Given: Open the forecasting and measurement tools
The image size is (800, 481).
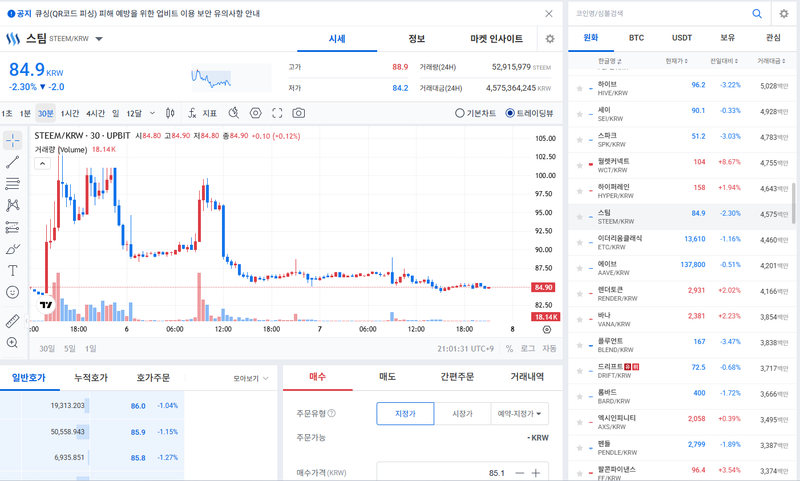Looking at the screenshot, I should tap(12, 227).
